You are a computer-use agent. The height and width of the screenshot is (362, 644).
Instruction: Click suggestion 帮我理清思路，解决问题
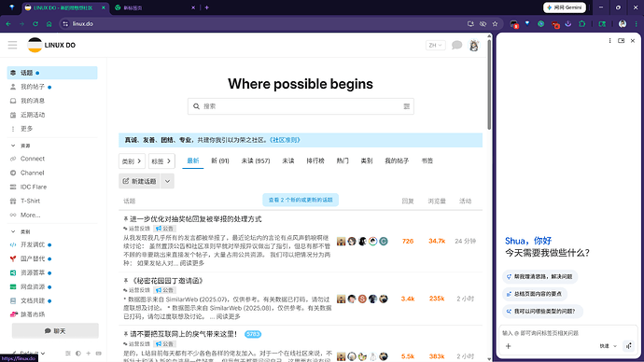(539, 276)
